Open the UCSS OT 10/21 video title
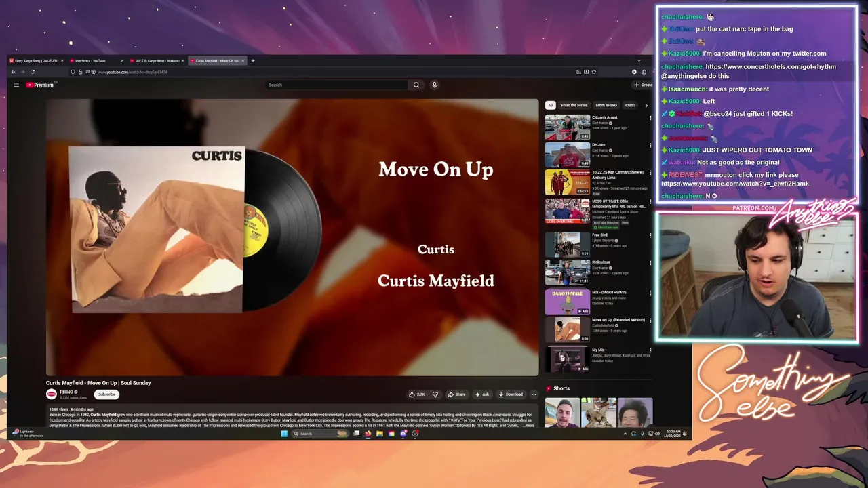Screen dimensions: 868x488 coord(618,203)
